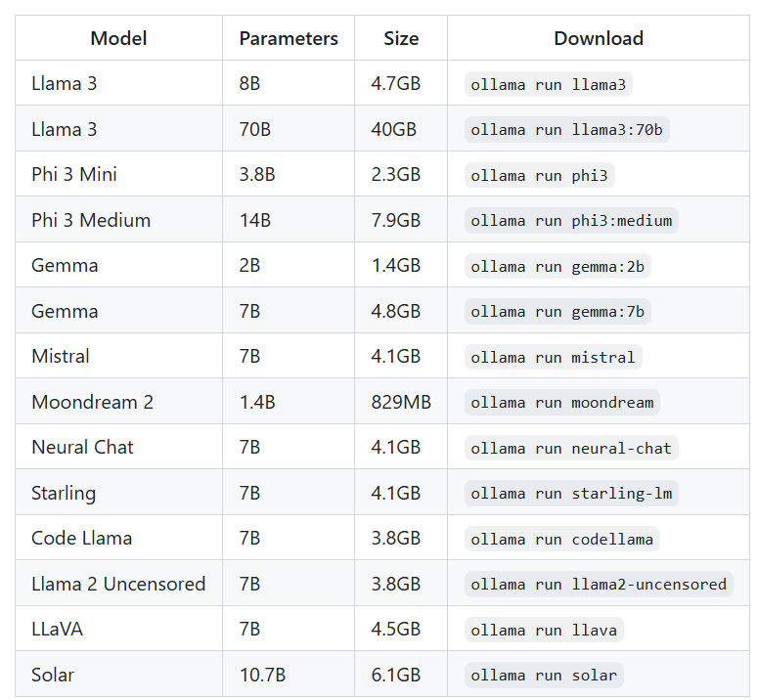This screenshot has height=700, width=758.
Task: Click the Parameters column header
Action: 289,38
